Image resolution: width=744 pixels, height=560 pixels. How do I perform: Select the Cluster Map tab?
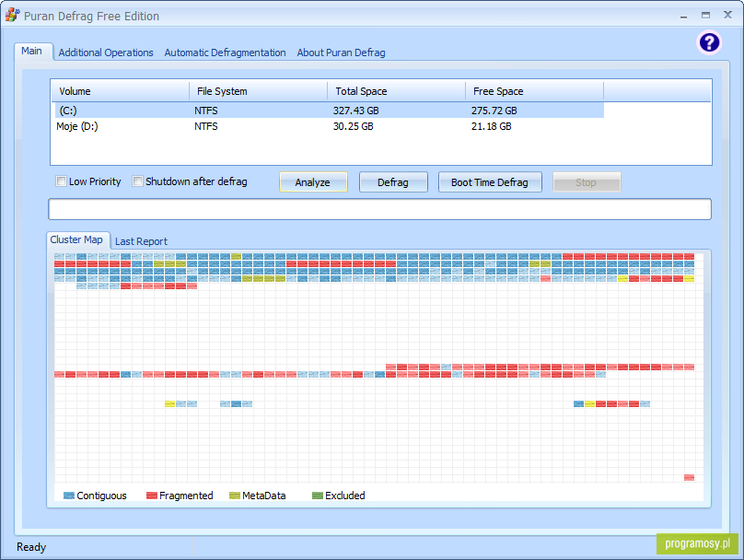(x=76, y=239)
